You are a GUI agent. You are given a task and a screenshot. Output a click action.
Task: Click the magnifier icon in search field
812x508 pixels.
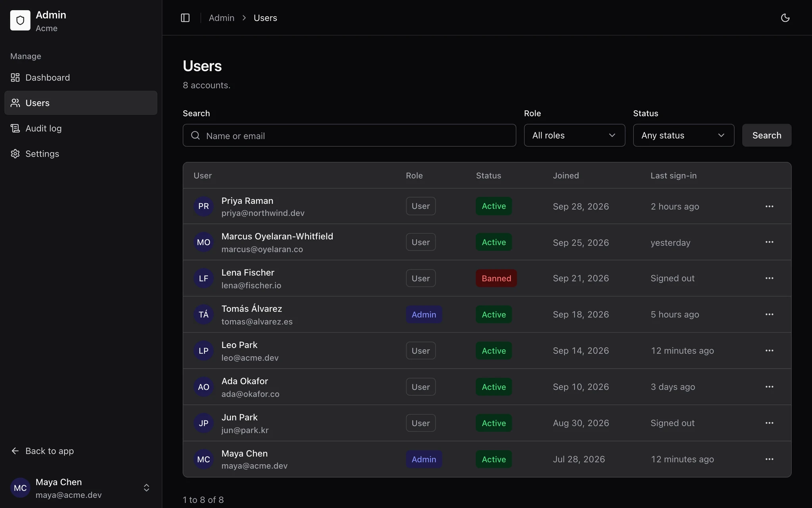coord(195,135)
